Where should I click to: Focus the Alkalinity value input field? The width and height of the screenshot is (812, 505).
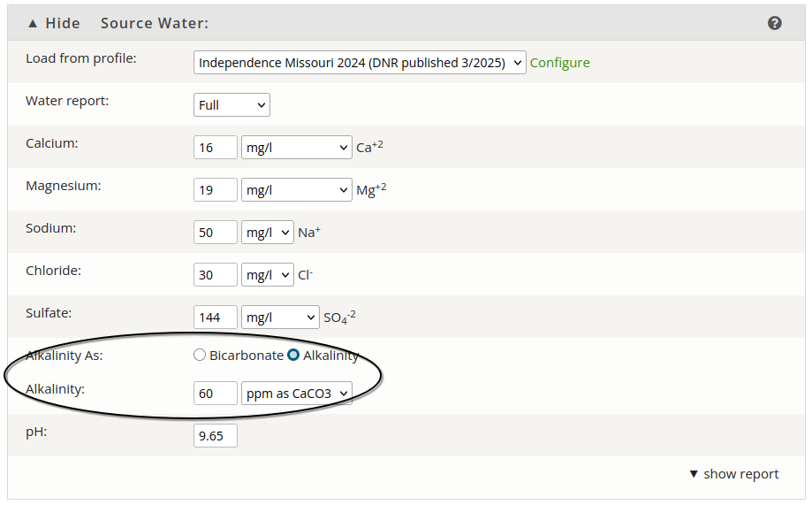[x=216, y=394]
